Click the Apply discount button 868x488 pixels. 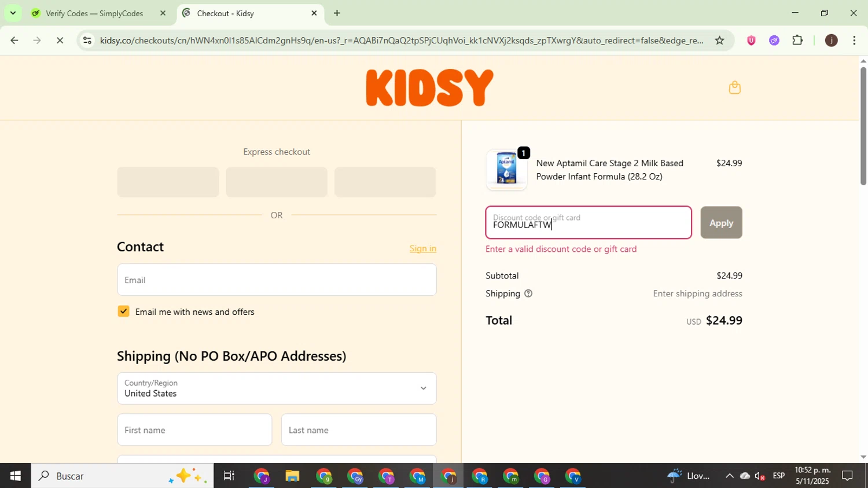click(721, 223)
